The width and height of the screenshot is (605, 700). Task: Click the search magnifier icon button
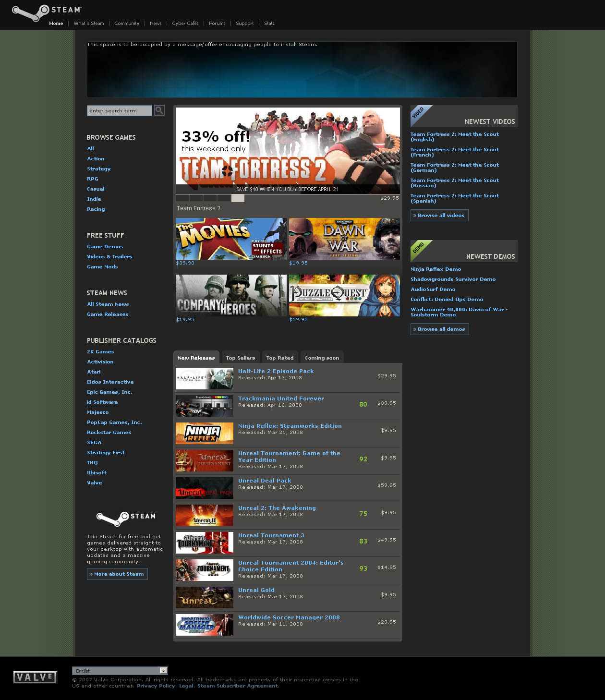(159, 110)
